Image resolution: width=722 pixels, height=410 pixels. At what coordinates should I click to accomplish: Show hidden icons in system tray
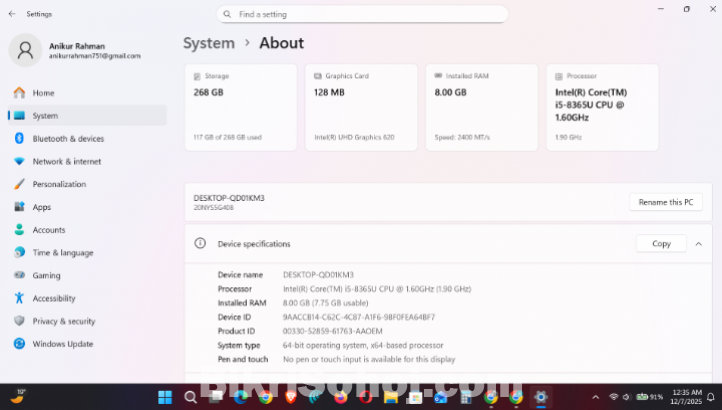pos(595,397)
